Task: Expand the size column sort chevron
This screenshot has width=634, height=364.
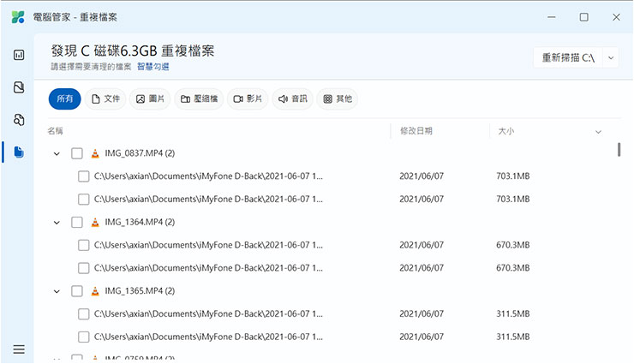Action: click(598, 132)
